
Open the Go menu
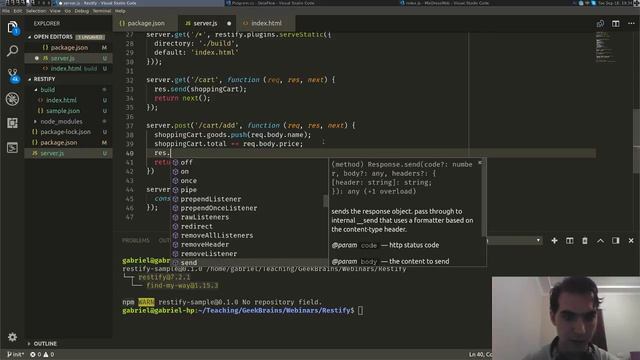click(68, 11)
